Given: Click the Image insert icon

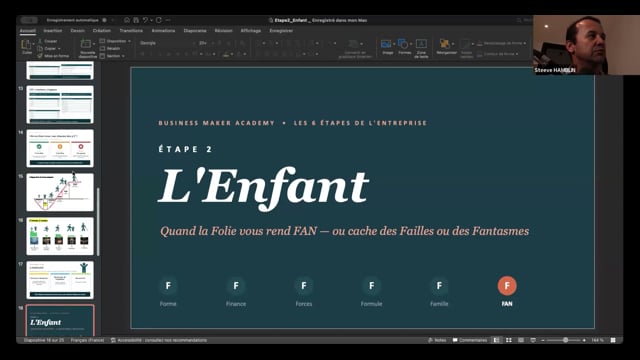Looking at the screenshot, I should tap(385, 44).
